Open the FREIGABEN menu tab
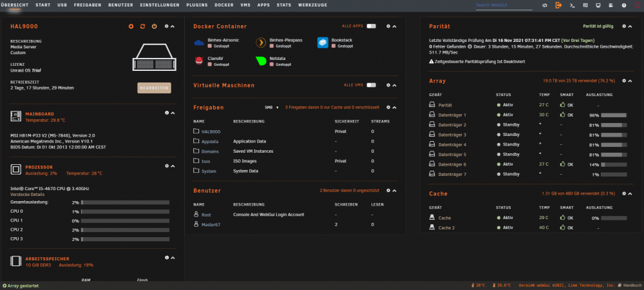The image size is (644, 290). [x=87, y=5]
